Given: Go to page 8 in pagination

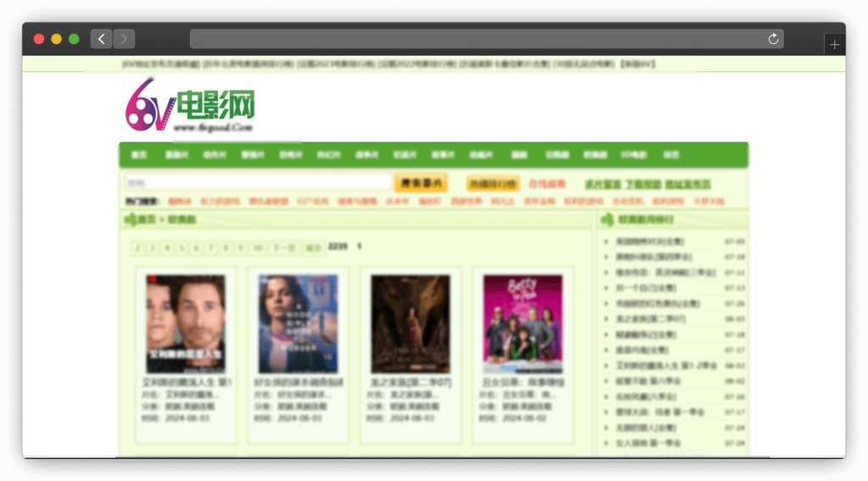Looking at the screenshot, I should [x=225, y=248].
